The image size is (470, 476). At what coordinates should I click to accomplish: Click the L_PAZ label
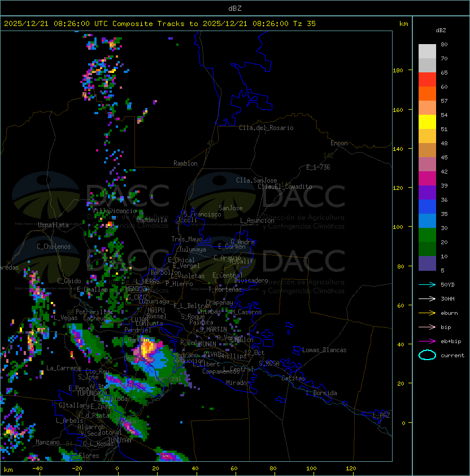pos(381,416)
